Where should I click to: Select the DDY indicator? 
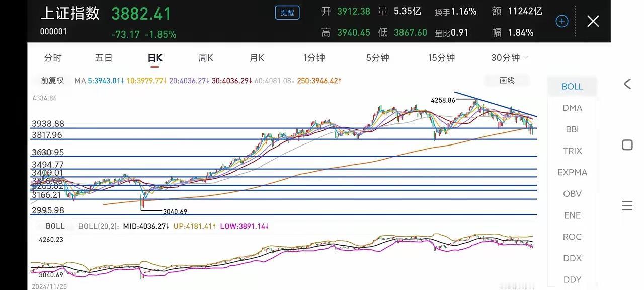pyautogui.click(x=572, y=279)
